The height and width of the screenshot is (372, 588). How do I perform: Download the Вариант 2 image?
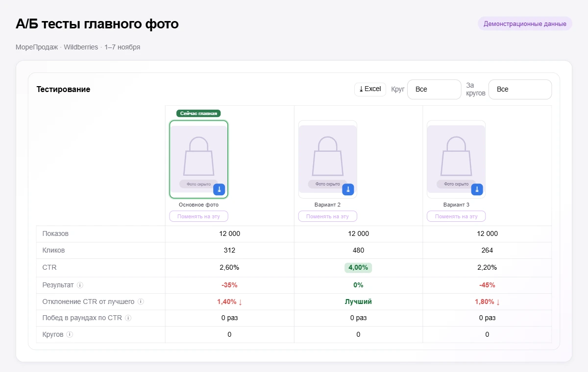(x=348, y=189)
